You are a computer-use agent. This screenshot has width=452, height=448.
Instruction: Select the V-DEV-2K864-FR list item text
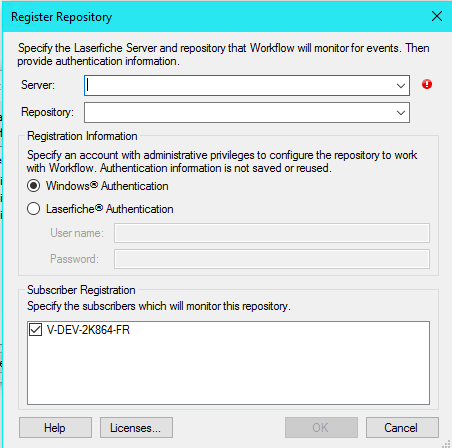(88, 330)
